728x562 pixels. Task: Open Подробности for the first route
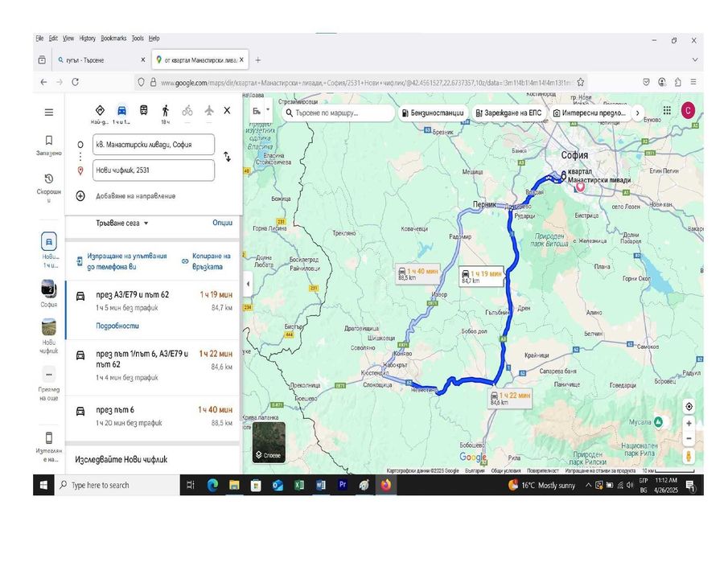pos(117,326)
